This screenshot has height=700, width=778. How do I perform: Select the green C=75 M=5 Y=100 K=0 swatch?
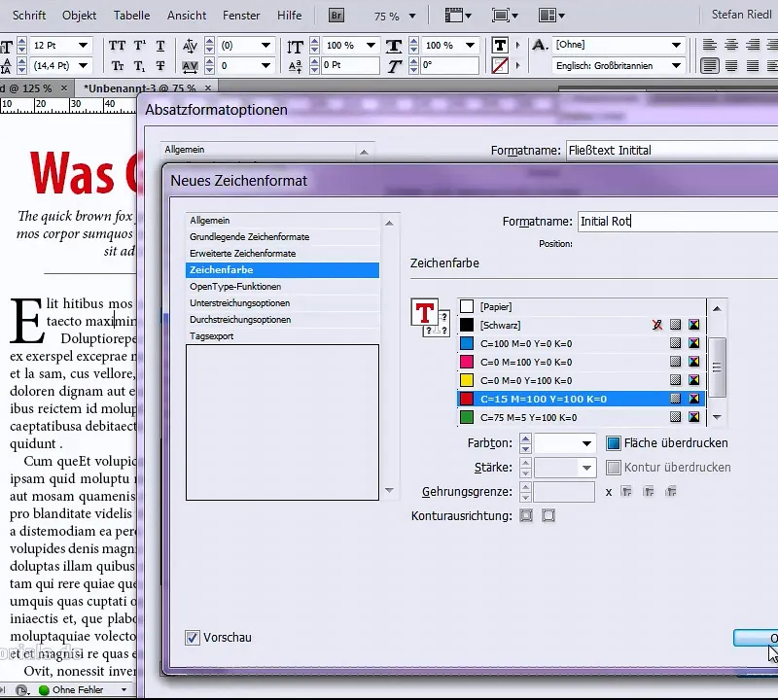coord(581,417)
